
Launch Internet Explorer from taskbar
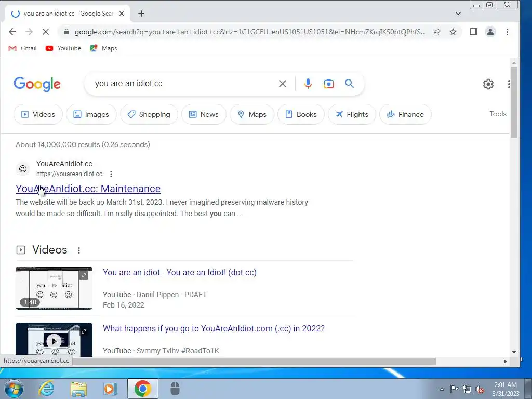46,389
